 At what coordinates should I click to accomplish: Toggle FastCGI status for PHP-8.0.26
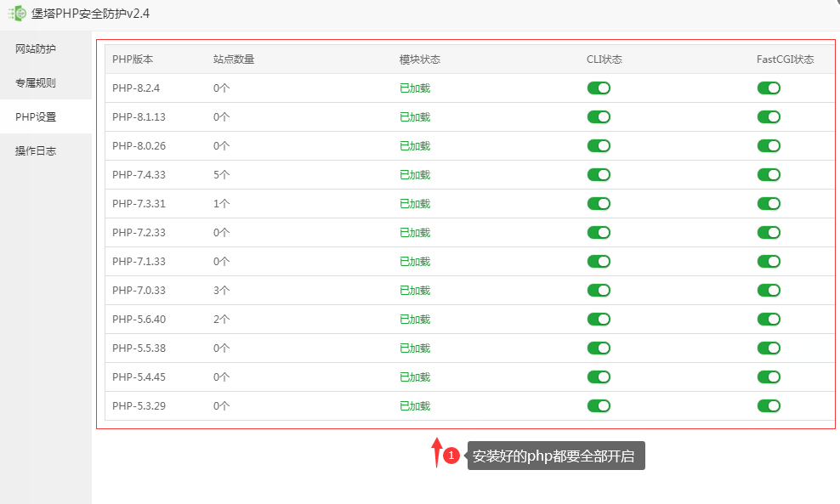pos(769,145)
